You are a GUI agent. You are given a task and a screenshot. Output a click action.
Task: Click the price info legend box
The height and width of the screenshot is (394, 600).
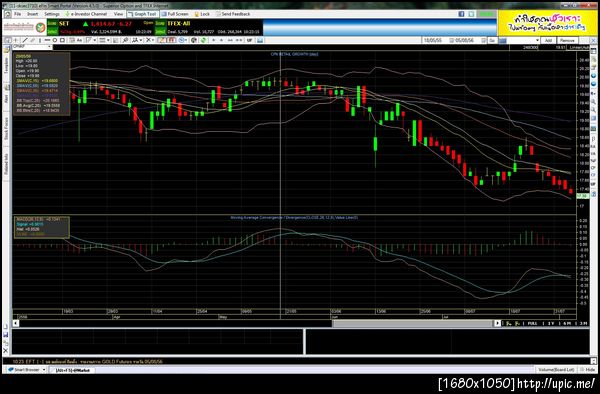[x=42, y=84]
